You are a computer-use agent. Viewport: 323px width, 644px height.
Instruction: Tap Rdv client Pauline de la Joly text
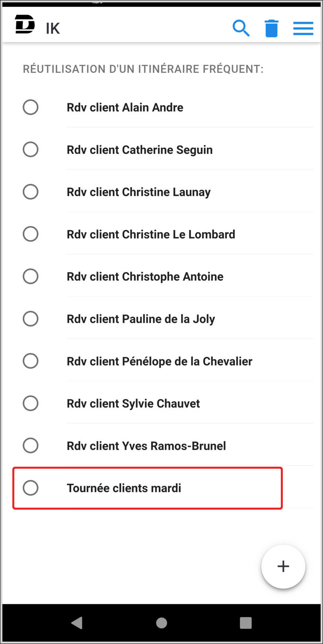click(x=141, y=319)
